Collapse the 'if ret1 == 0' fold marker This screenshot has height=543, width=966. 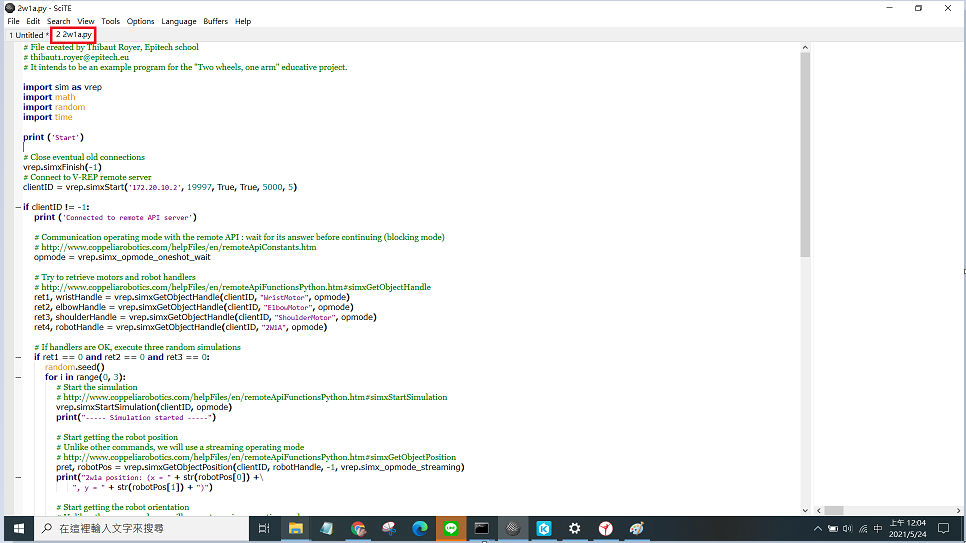coord(18,357)
